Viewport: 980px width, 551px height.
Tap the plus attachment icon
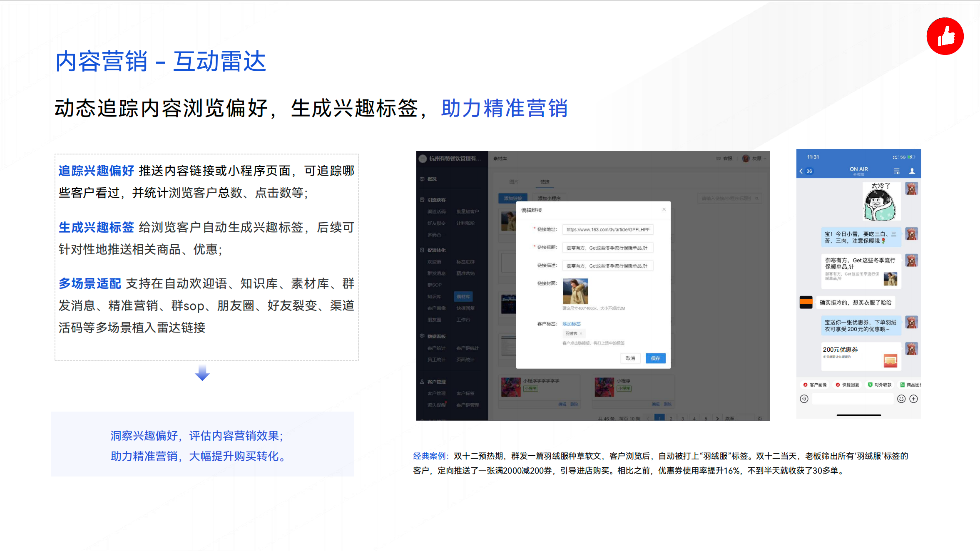914,399
